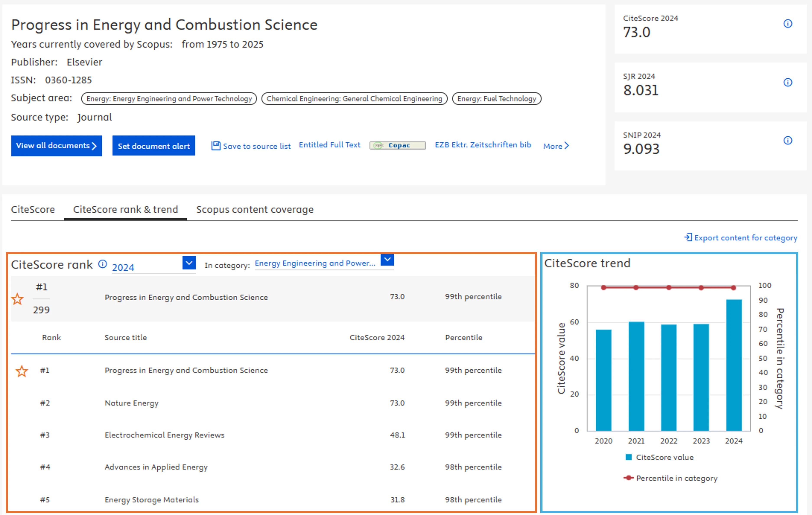
Task: Click Progress in Energy and Combustion Science in #1 table row
Action: [186, 370]
